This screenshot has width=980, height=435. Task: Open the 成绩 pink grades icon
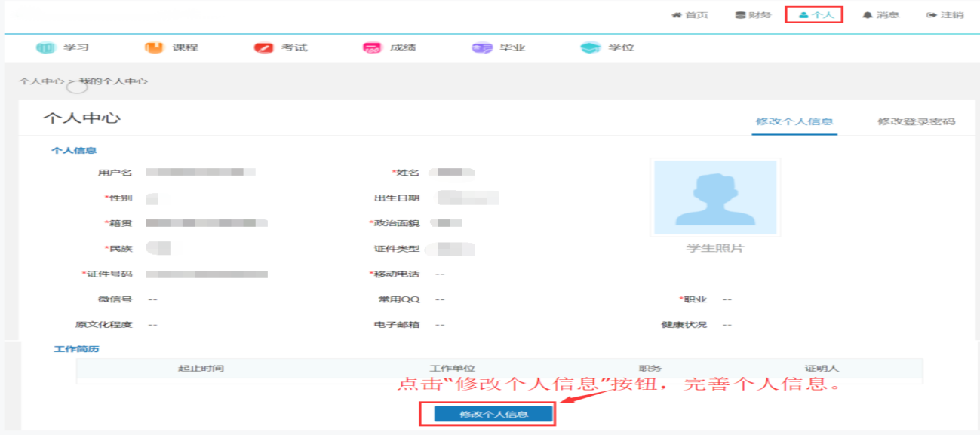(372, 47)
